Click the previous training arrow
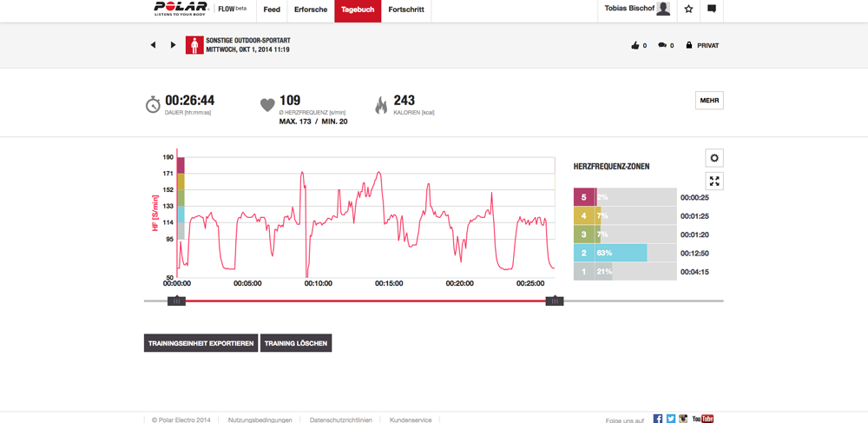Image resolution: width=868 pixels, height=423 pixels. click(x=154, y=45)
